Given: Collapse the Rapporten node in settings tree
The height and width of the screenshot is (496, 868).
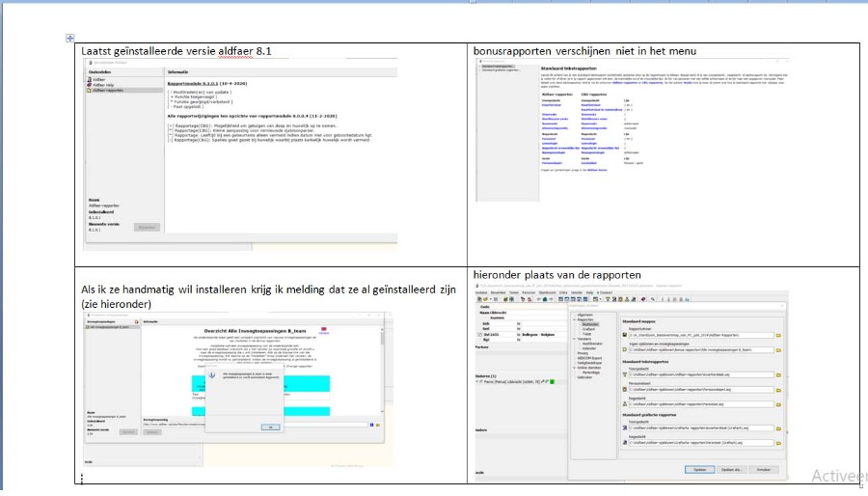Looking at the screenshot, I should (x=576, y=319).
